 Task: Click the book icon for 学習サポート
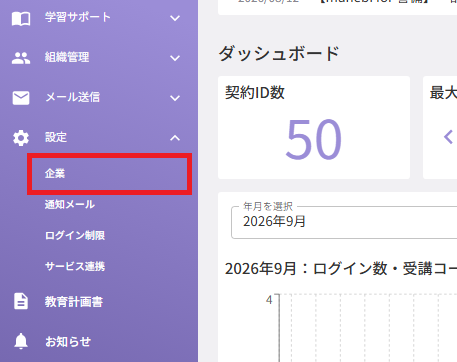point(21,18)
